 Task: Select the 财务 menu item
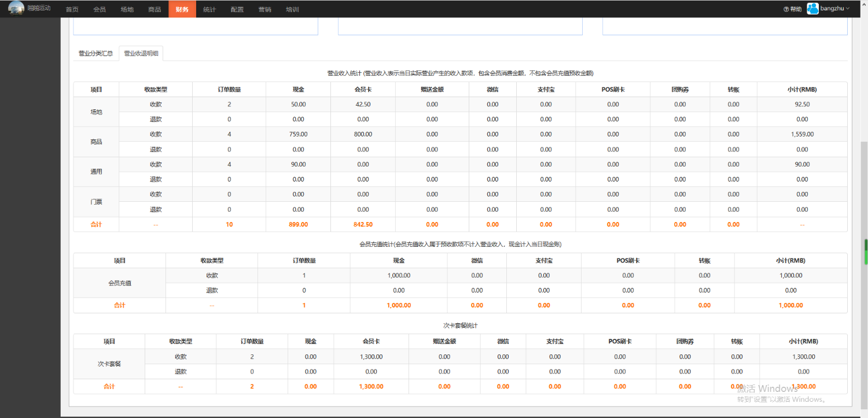pos(182,9)
